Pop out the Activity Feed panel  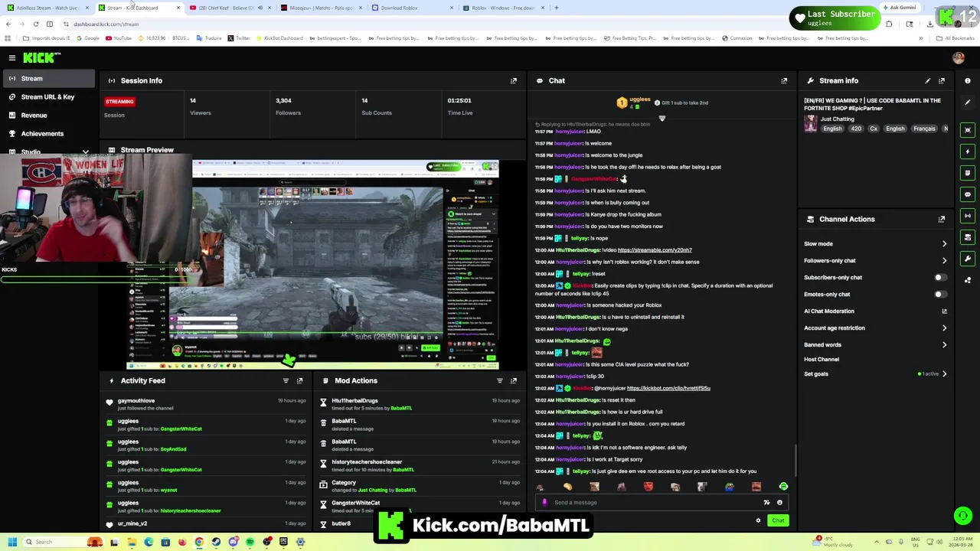pyautogui.click(x=299, y=380)
